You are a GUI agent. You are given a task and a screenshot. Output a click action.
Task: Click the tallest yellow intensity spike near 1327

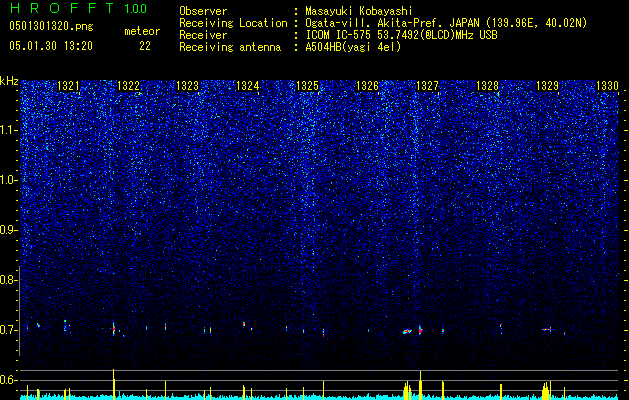tap(420, 385)
